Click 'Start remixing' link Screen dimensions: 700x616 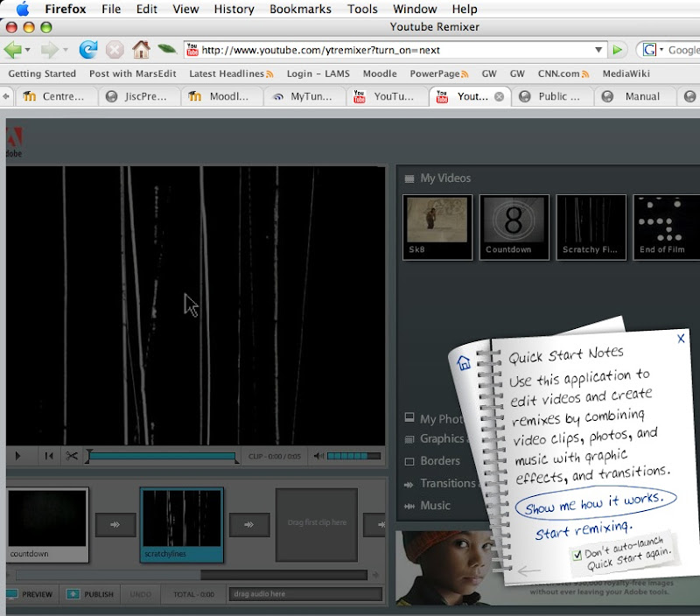(x=584, y=530)
